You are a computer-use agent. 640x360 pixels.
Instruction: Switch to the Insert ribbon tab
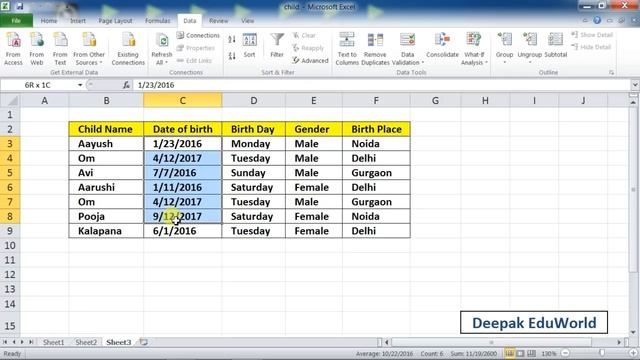coord(78,20)
